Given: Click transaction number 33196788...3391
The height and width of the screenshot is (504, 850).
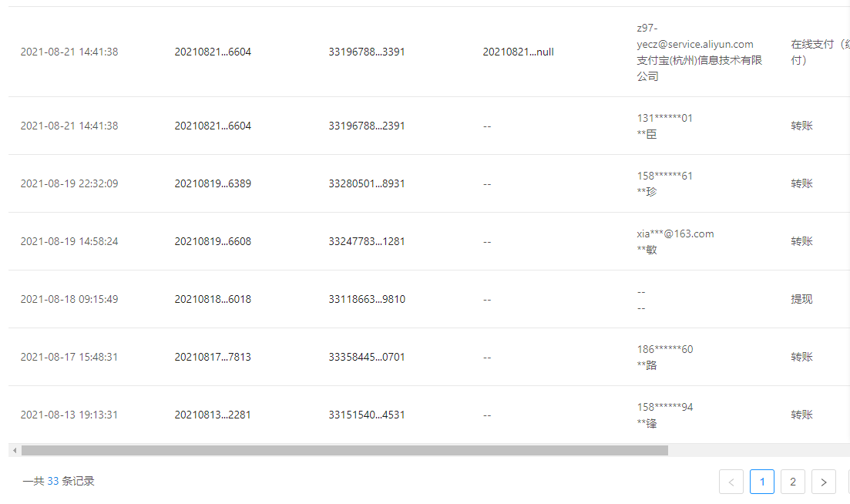Looking at the screenshot, I should [x=367, y=52].
